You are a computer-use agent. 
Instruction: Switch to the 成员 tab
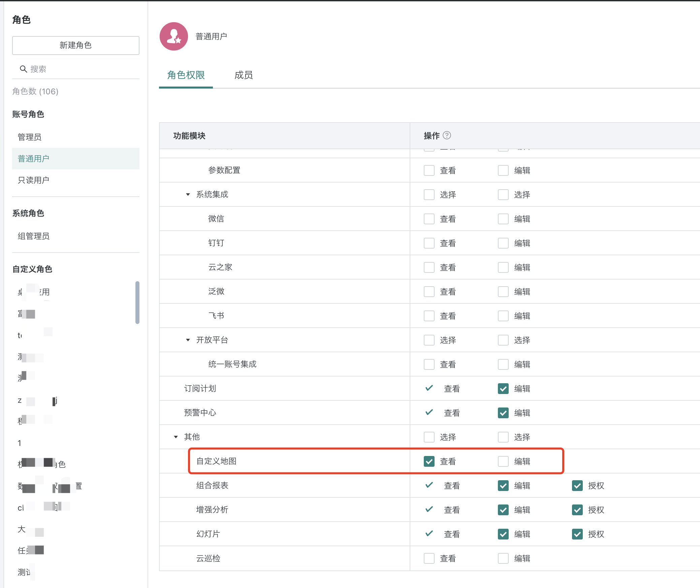click(x=244, y=75)
